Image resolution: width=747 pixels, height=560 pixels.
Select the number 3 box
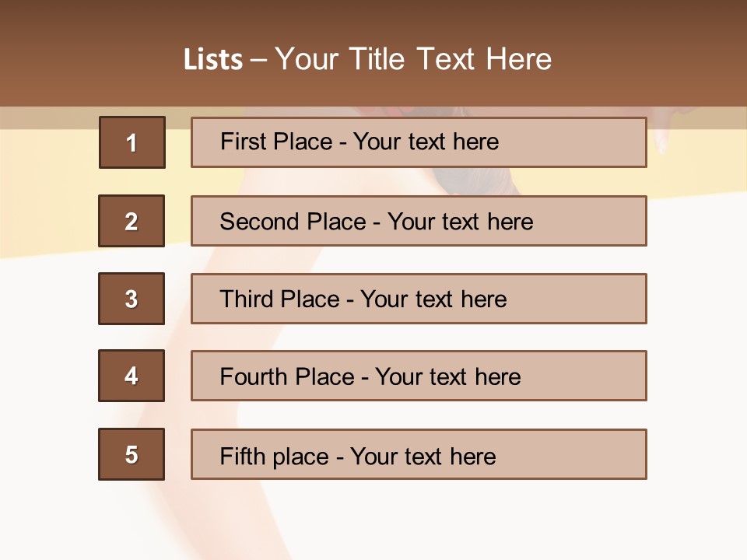point(132,299)
